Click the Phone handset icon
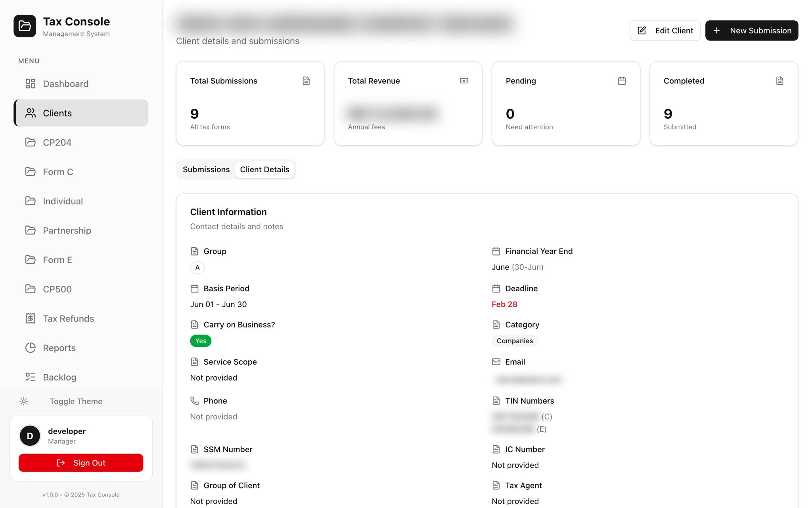 [x=194, y=400]
